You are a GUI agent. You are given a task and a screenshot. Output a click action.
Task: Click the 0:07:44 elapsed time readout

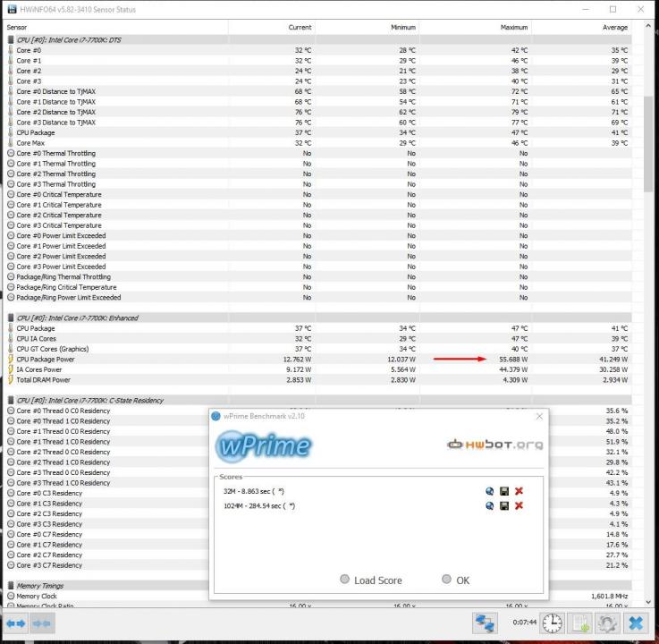point(525,623)
